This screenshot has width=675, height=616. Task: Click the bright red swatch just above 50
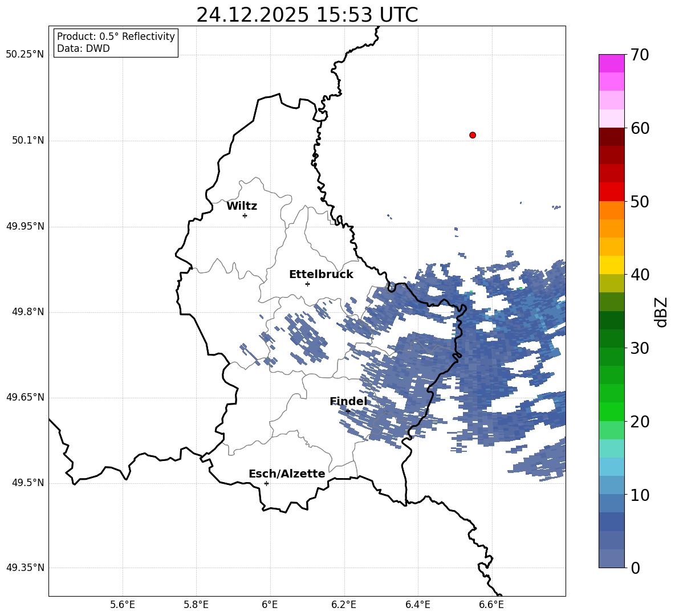point(611,192)
